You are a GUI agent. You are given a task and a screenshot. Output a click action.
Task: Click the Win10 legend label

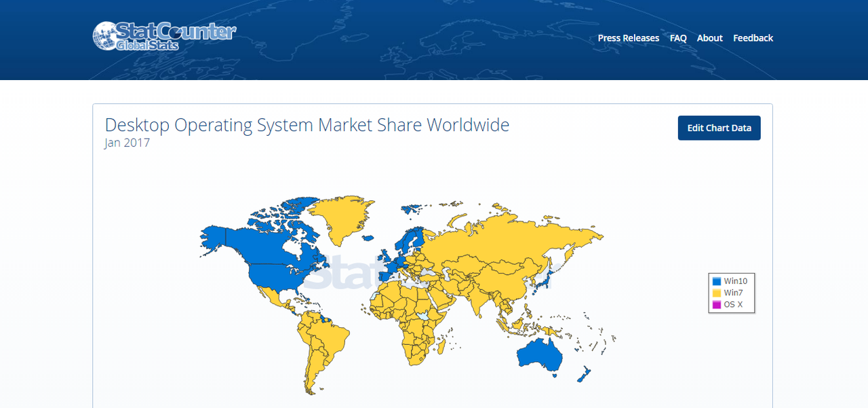735,281
